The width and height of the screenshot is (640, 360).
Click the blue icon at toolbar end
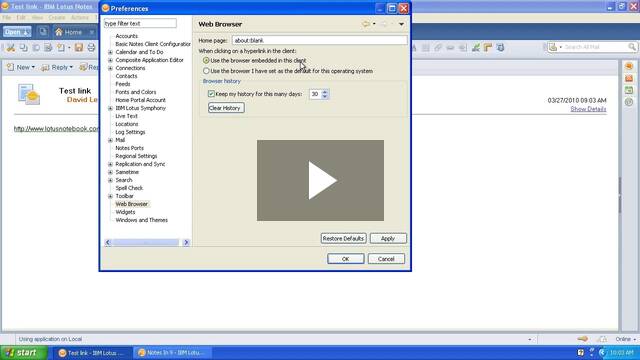coord(500,48)
